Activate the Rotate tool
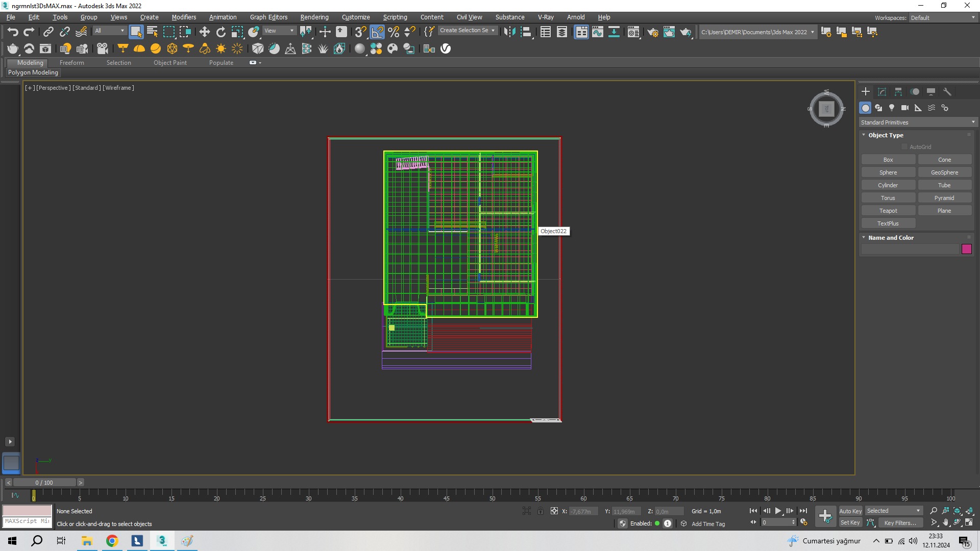The width and height of the screenshot is (980, 551). (220, 32)
